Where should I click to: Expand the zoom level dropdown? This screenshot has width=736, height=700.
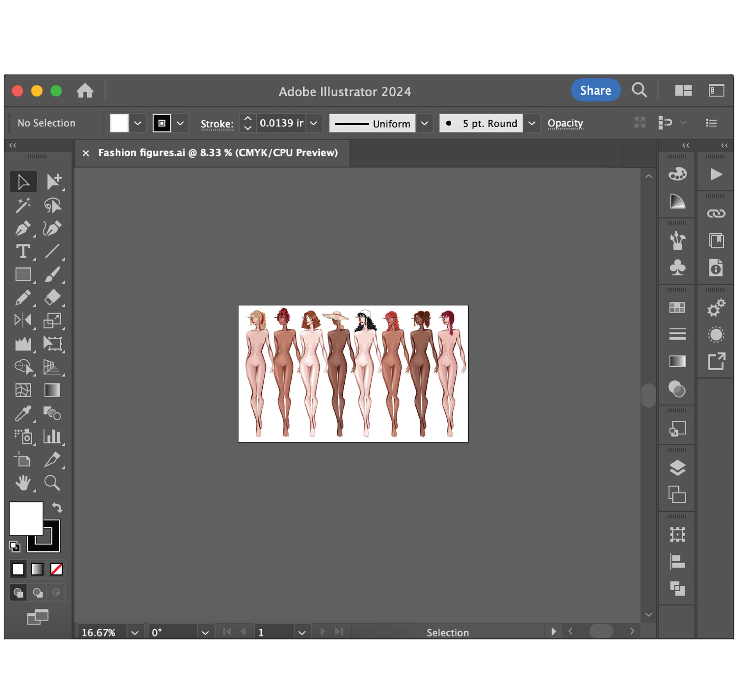click(134, 632)
